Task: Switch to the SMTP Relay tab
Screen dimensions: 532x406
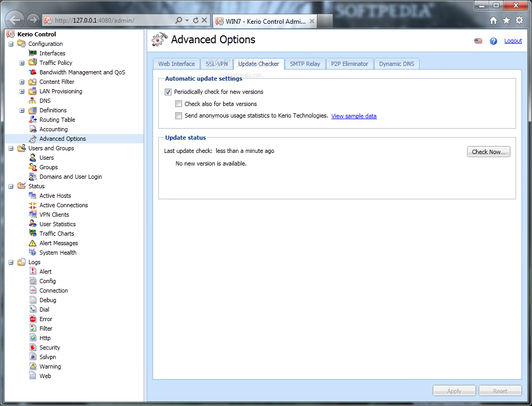Action: tap(305, 64)
